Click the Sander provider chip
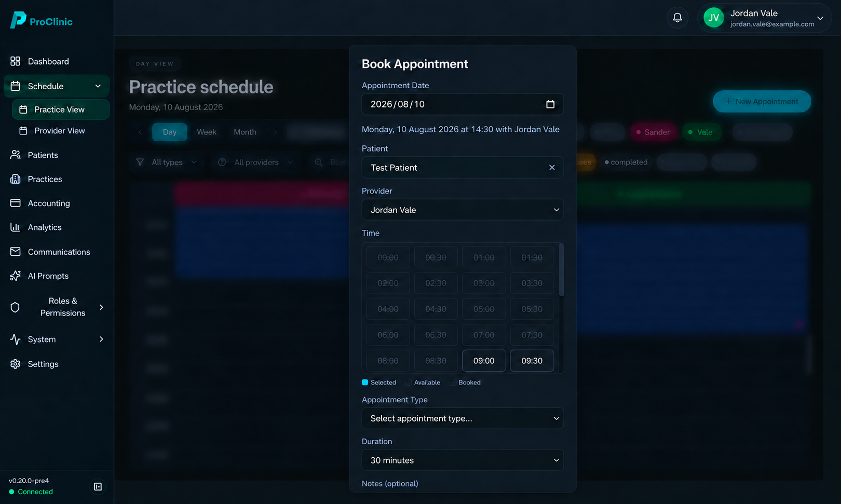This screenshot has height=504, width=841. coord(654,132)
